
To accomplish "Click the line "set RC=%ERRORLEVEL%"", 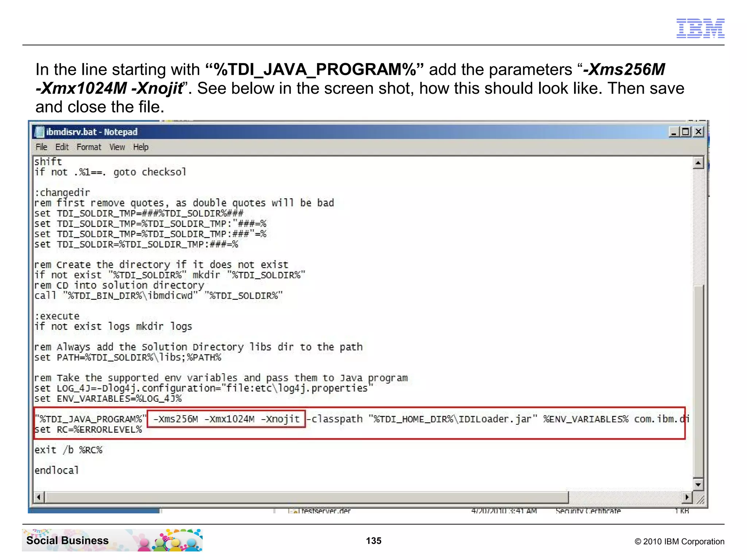I will 88,429.
